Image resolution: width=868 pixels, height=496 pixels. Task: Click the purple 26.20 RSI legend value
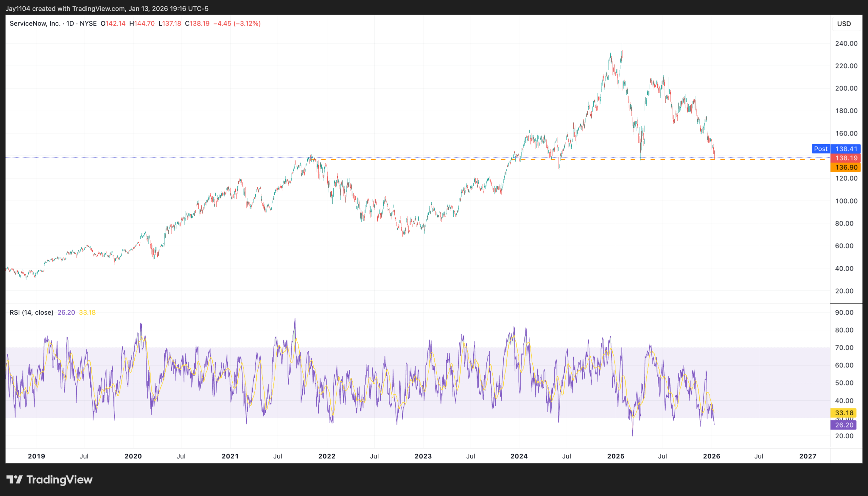tap(66, 312)
